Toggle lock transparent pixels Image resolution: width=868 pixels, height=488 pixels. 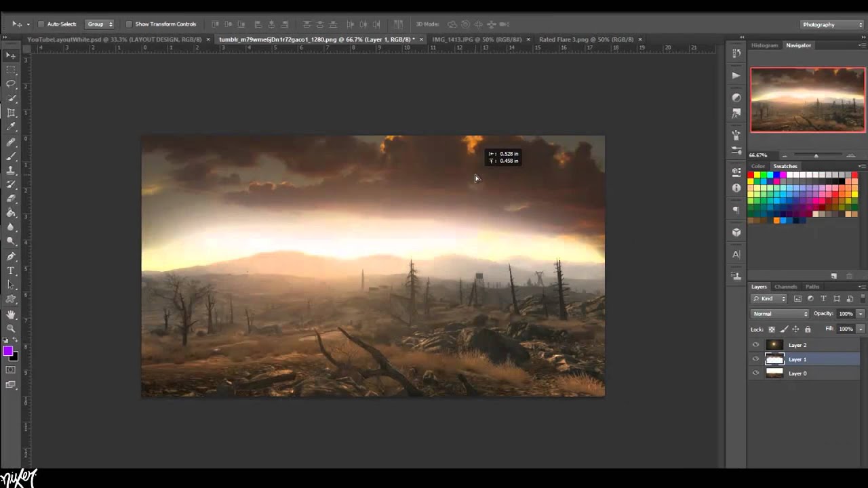pos(772,329)
